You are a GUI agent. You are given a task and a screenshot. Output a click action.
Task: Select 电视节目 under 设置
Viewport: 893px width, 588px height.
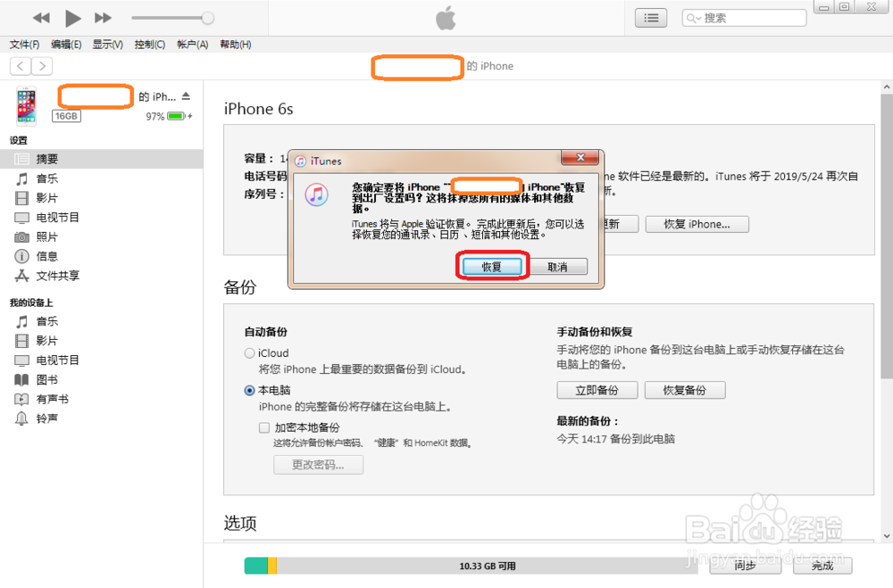click(102, 218)
